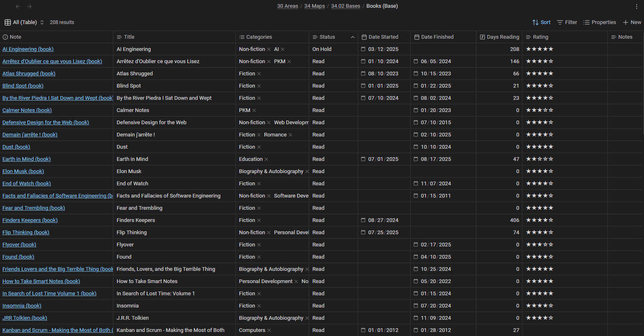This screenshot has width=644, height=336.
Task: Remove the AI tag from AI Engineering
Action: (283, 49)
